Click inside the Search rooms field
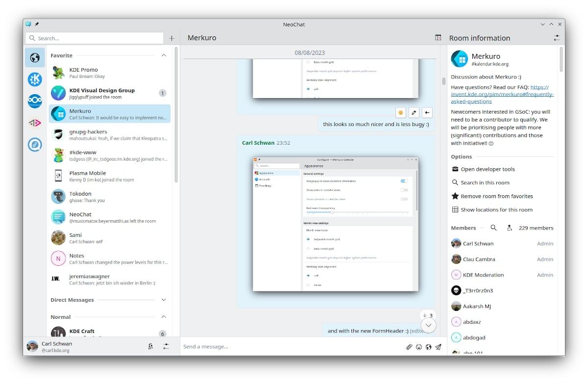Screen dimensions: 588x383 [x=95, y=38]
